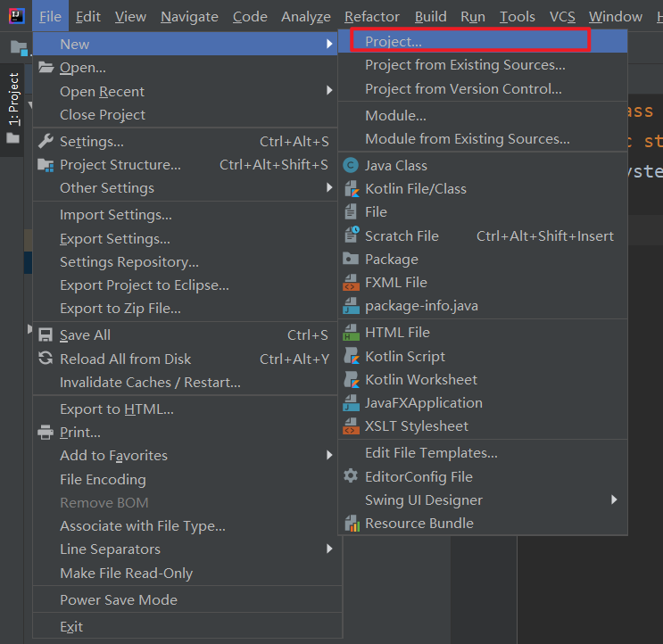The height and width of the screenshot is (644, 663).
Task: Open the Navigate menu
Action: pyautogui.click(x=189, y=16)
